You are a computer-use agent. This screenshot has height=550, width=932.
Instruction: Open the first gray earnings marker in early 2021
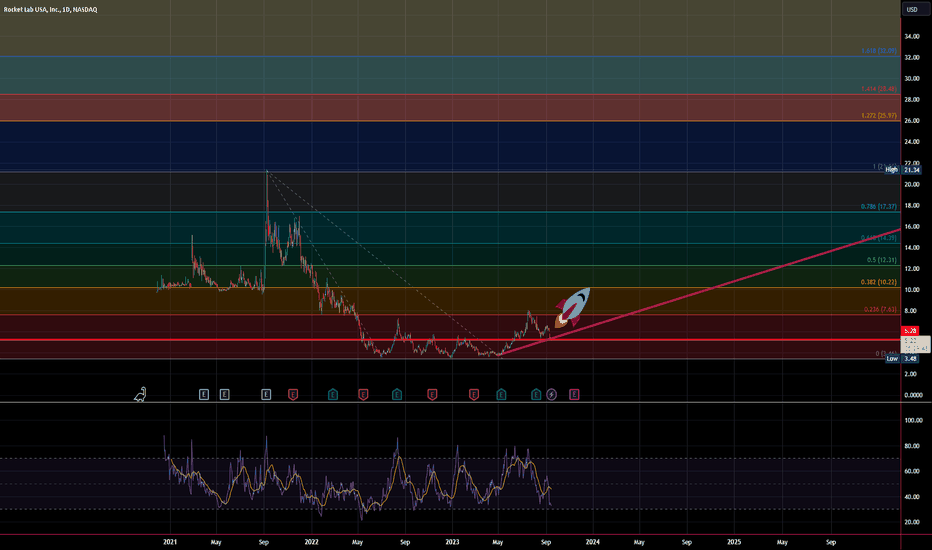204,394
